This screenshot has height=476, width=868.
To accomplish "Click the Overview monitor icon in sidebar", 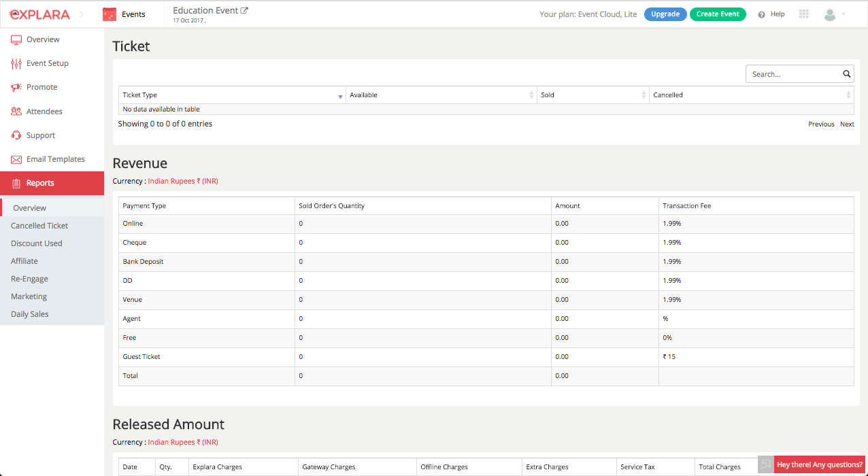I will pyautogui.click(x=16, y=39).
